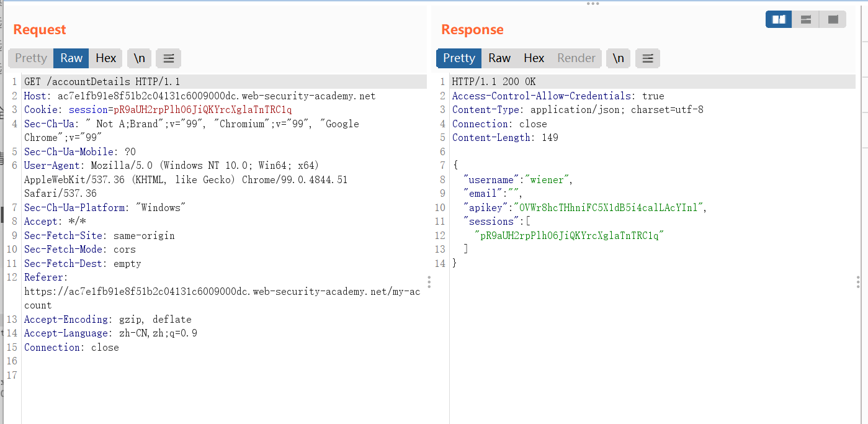This screenshot has height=424, width=868.
Task: Click the Access-Control-Allow-Credentials header
Action: [x=558, y=96]
